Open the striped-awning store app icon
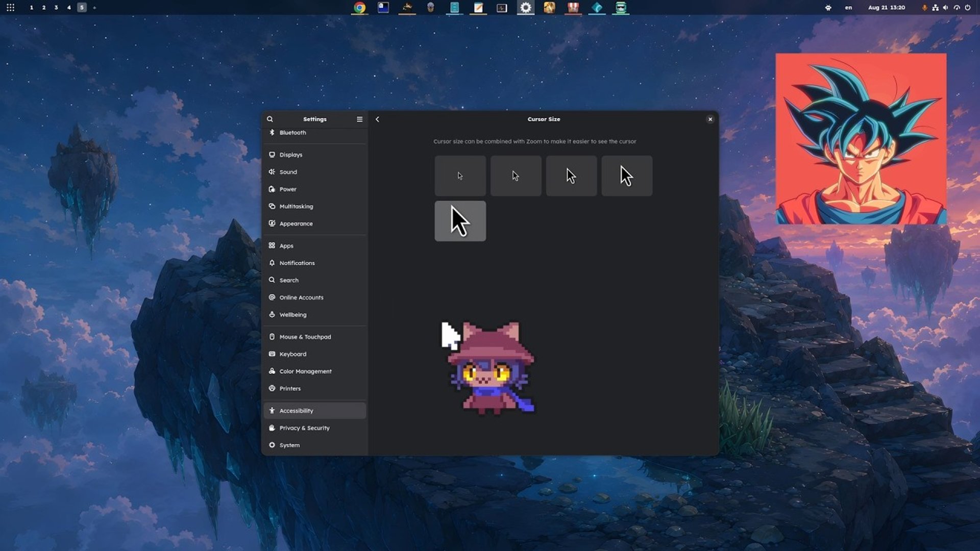The image size is (980, 551). pos(573,8)
